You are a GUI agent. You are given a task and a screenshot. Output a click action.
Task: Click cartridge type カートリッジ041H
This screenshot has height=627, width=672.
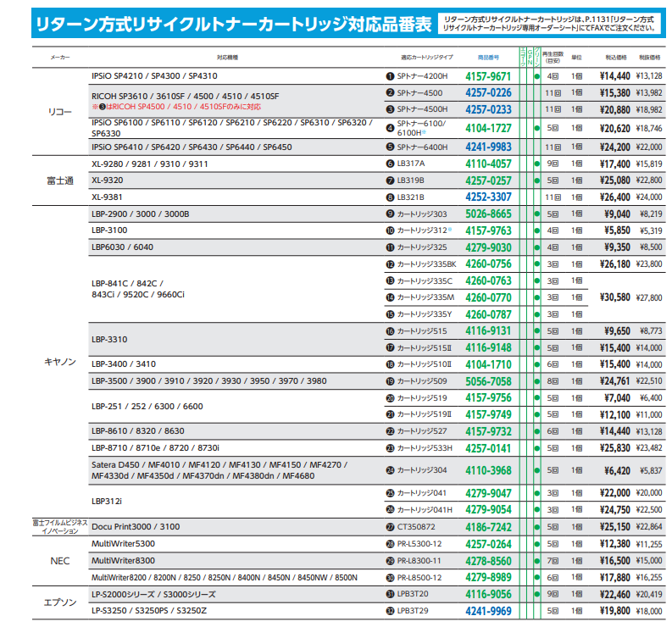click(425, 509)
